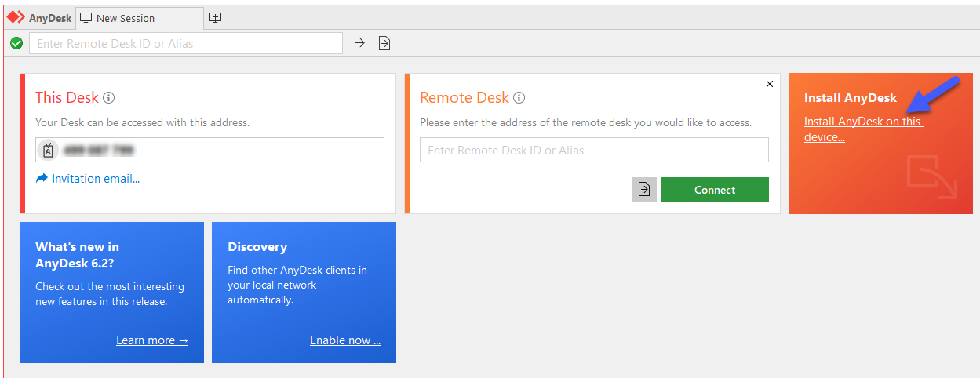
Task: Show info for This Desk
Action: point(109,98)
